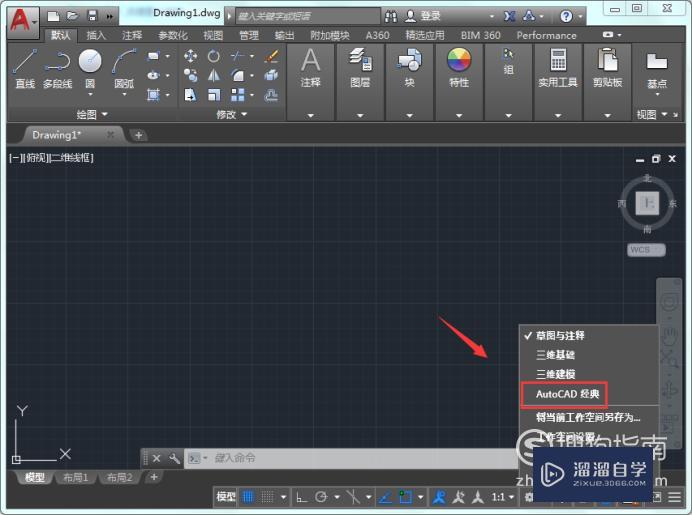Click the ellipse draw tool icon
Viewport: 692px width, 515px height.
(x=153, y=75)
